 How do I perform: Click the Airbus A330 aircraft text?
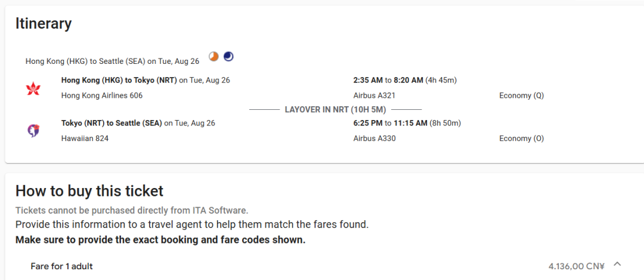coord(374,139)
